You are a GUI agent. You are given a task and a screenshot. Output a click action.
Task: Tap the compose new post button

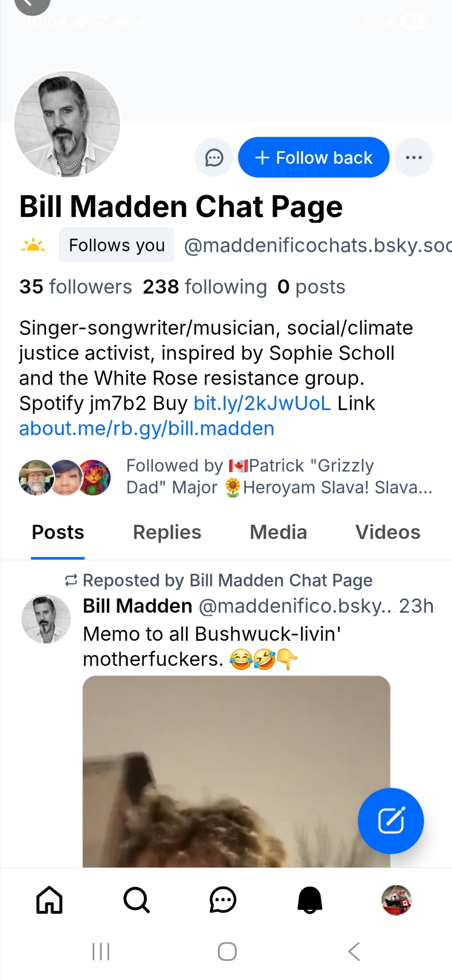[391, 821]
